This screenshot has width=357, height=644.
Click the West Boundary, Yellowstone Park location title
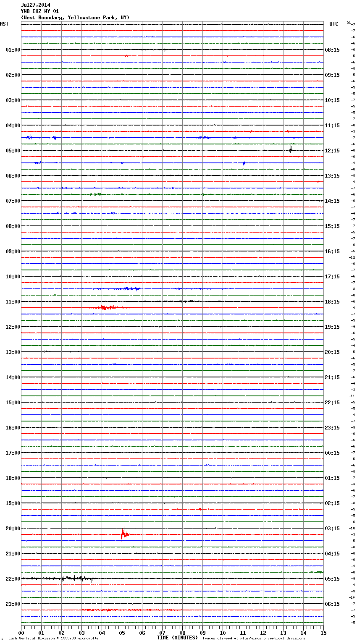coord(75,18)
